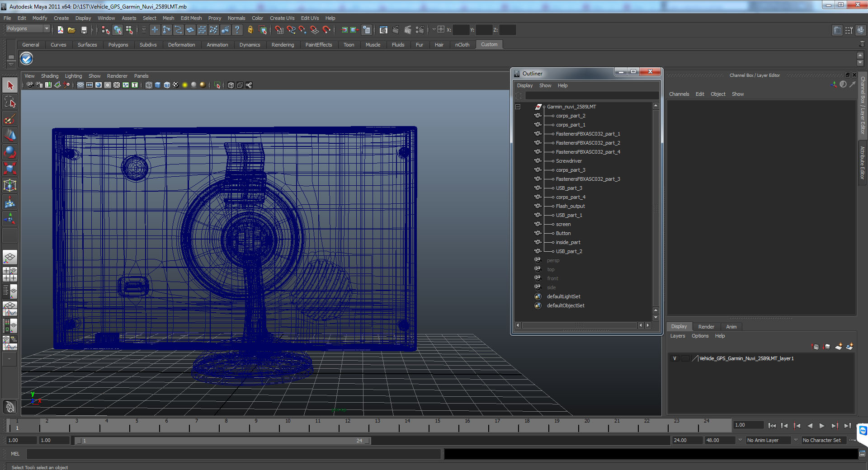Click the playback range slider bar

pos(222,440)
